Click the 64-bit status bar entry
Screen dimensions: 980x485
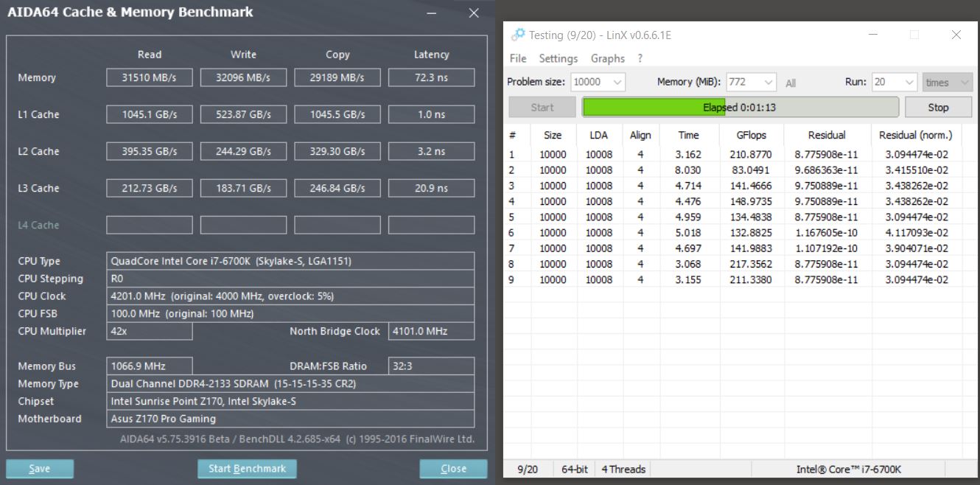coord(575,470)
